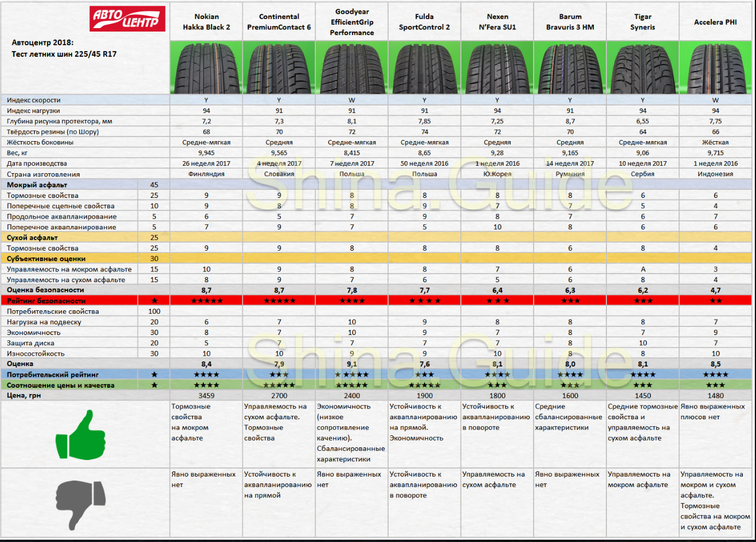Screen dimensions: 756x542
Task: Click the Fulda SportControl 2 column header
Action: click(x=425, y=22)
